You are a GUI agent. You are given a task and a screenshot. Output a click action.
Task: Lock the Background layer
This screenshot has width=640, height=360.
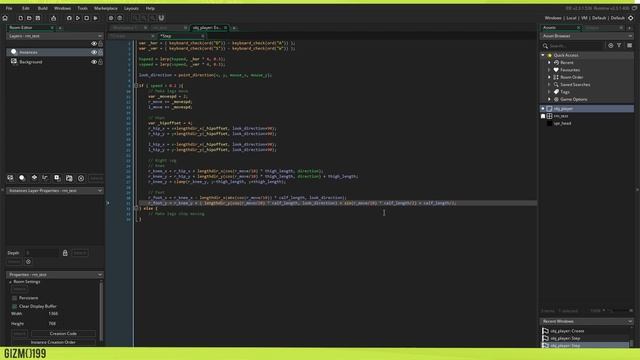[x=100, y=62]
